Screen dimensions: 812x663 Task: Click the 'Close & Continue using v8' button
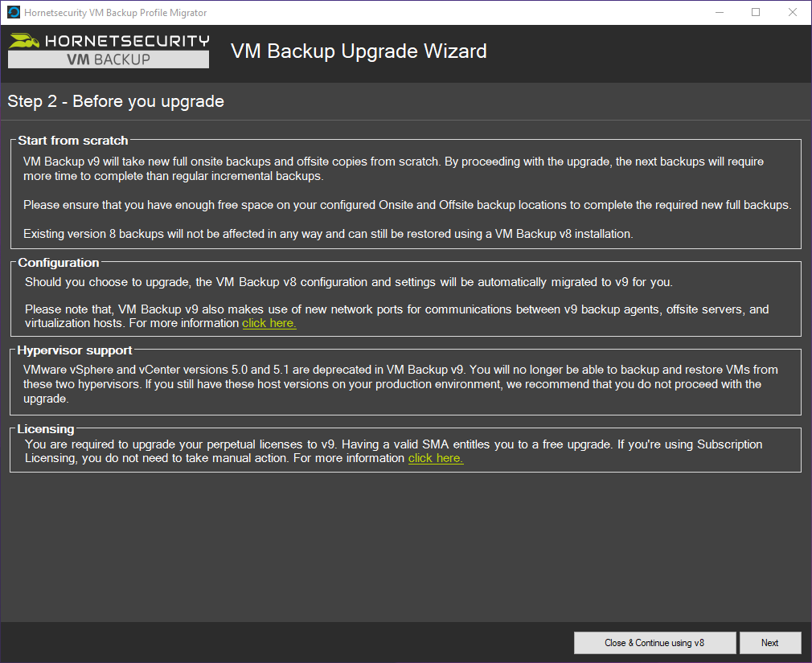coord(654,643)
